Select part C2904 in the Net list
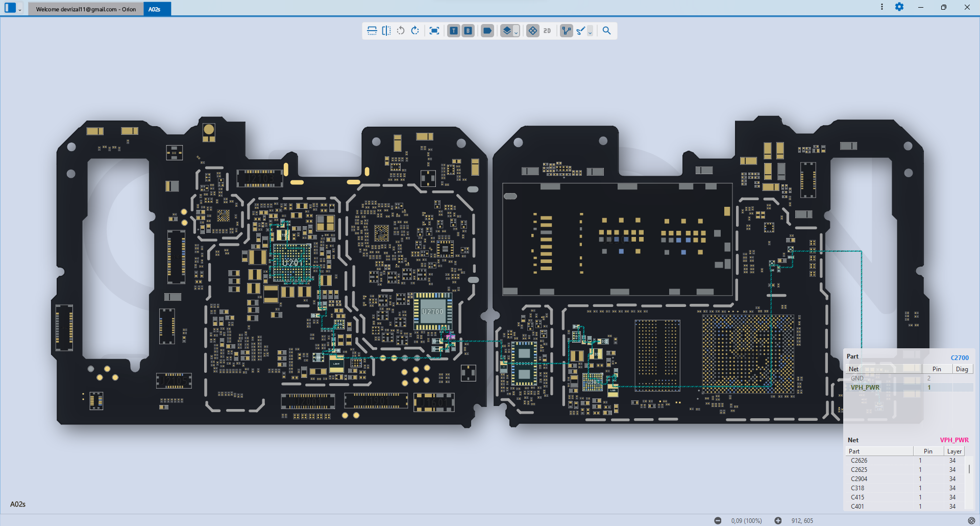 click(x=859, y=479)
